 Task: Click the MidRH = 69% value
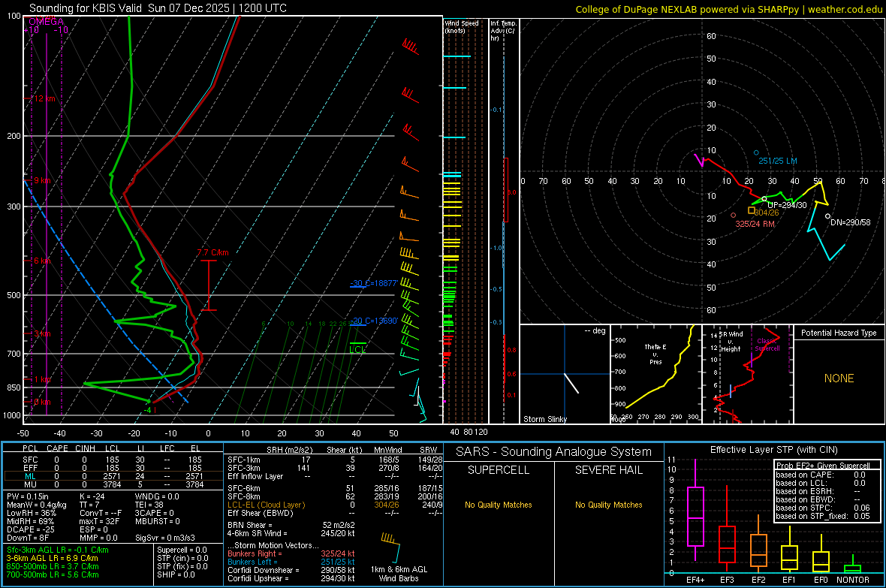31,521
